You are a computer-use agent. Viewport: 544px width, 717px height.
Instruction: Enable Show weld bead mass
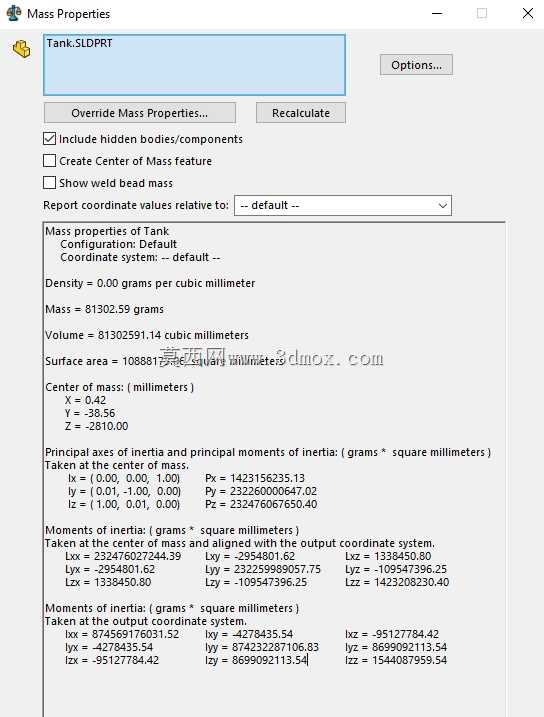(x=49, y=182)
